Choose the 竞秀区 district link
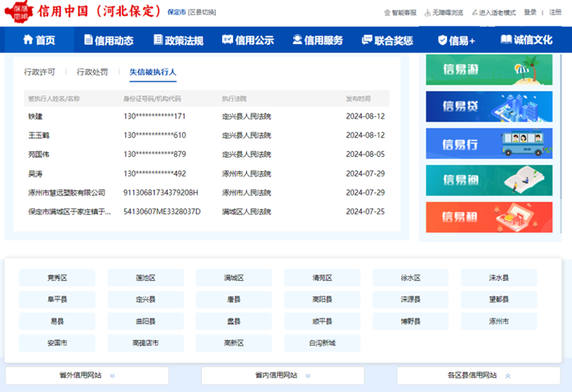The image size is (572, 392). (x=57, y=278)
